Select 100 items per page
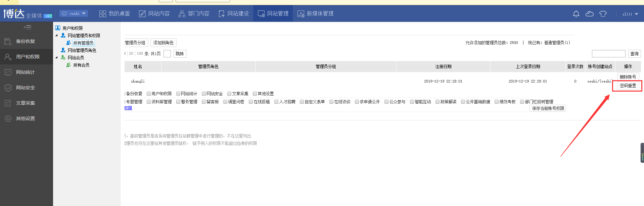This screenshot has height=206, width=644. coord(140,53)
